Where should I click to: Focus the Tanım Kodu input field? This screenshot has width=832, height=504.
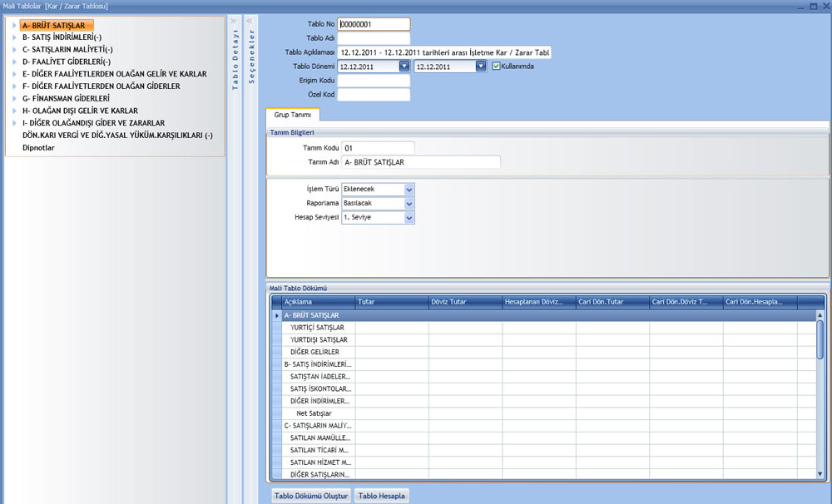tap(378, 148)
